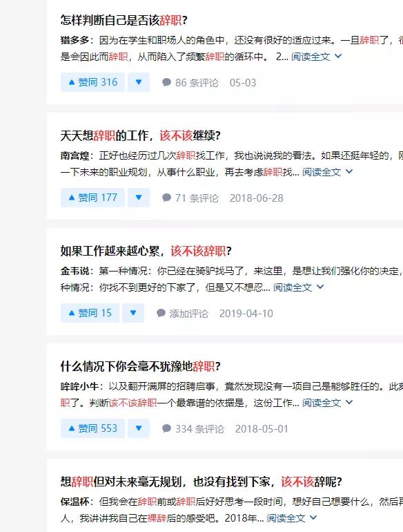This screenshot has width=403, height=532.
Task: Downvote the 南宫煌 answer
Action: pos(139,198)
